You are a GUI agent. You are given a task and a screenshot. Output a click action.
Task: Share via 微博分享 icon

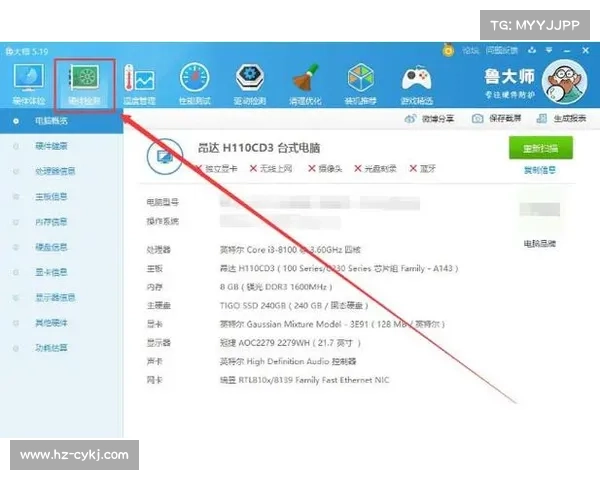click(x=430, y=119)
